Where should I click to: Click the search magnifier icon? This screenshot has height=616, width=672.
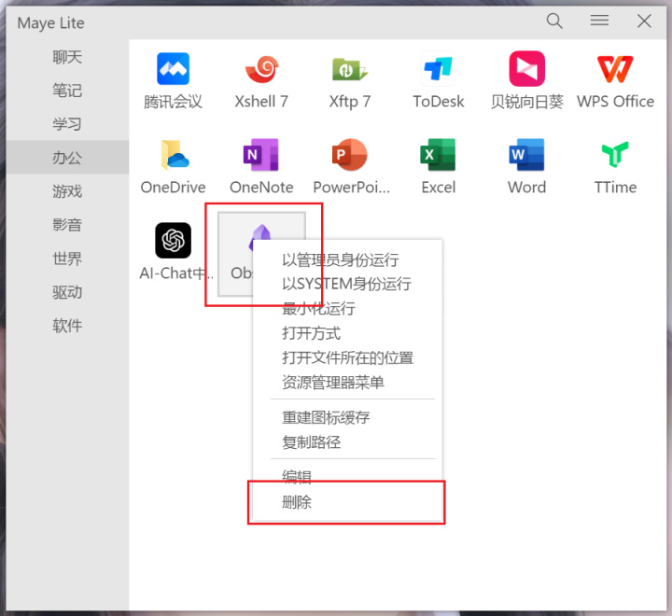554,21
